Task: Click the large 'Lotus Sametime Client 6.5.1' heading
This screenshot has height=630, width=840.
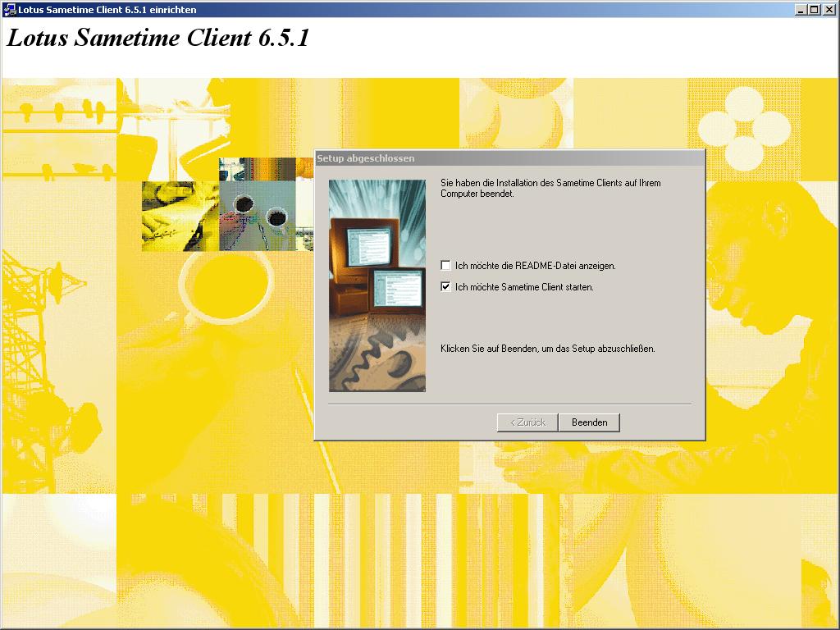Action: (158, 39)
